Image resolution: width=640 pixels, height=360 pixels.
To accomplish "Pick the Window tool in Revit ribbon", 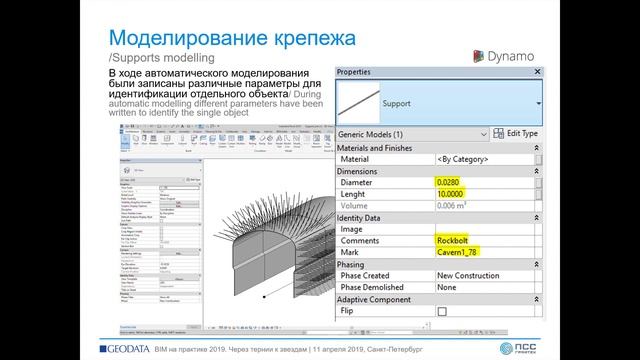I will [153, 140].
